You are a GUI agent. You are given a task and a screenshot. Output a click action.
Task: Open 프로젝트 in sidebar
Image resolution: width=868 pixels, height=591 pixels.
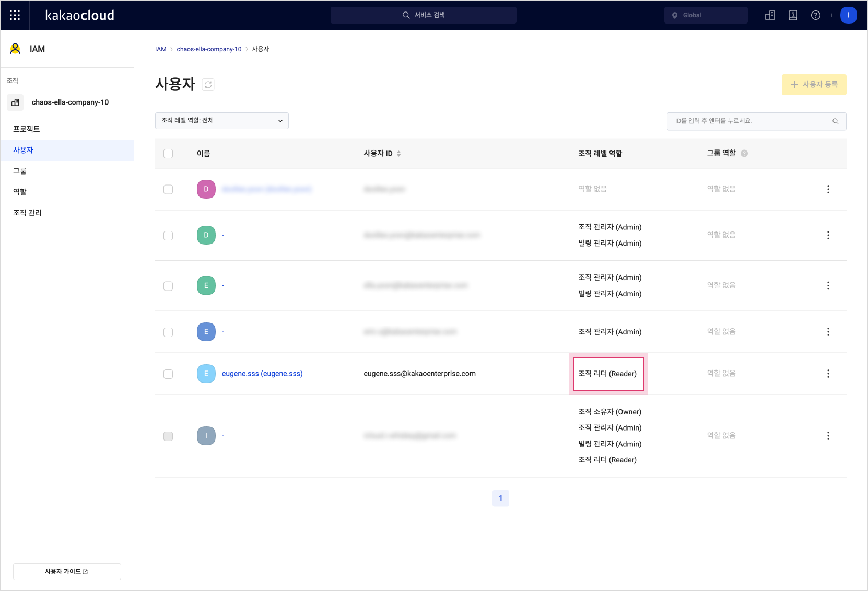[x=67, y=129]
